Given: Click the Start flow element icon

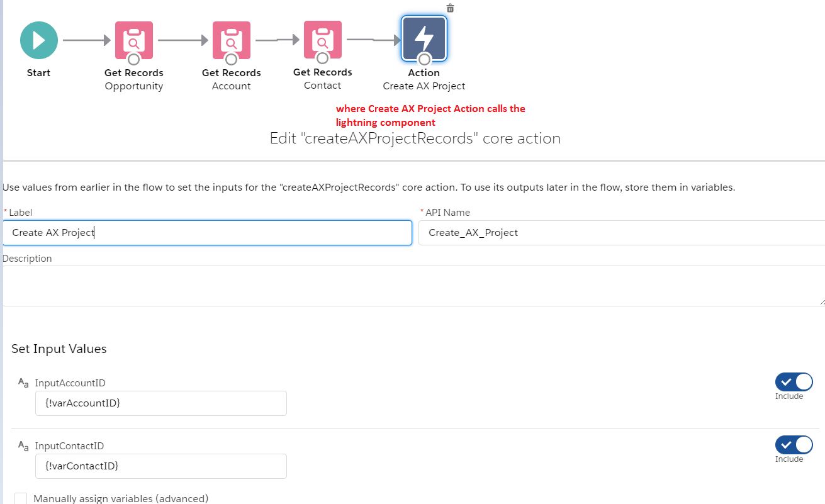Looking at the screenshot, I should point(39,40).
